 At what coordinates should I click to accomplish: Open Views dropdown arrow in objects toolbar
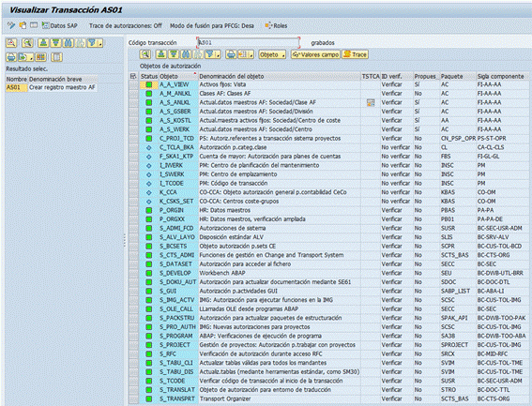click(251, 55)
